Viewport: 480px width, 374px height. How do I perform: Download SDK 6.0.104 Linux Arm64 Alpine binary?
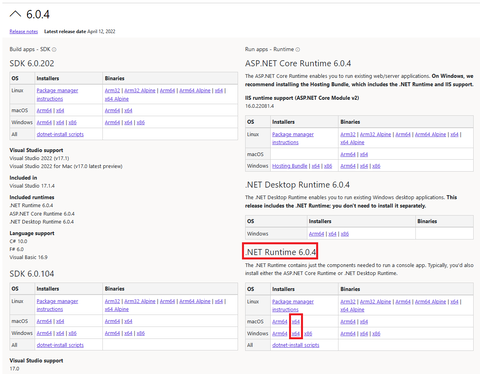(x=195, y=301)
